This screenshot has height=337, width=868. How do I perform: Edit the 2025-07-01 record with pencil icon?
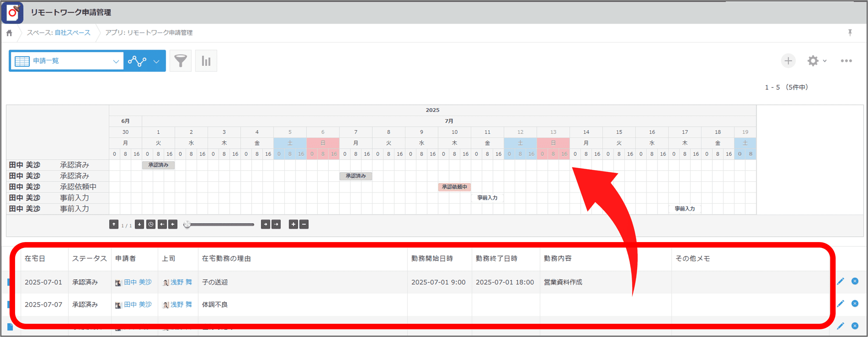tap(840, 281)
